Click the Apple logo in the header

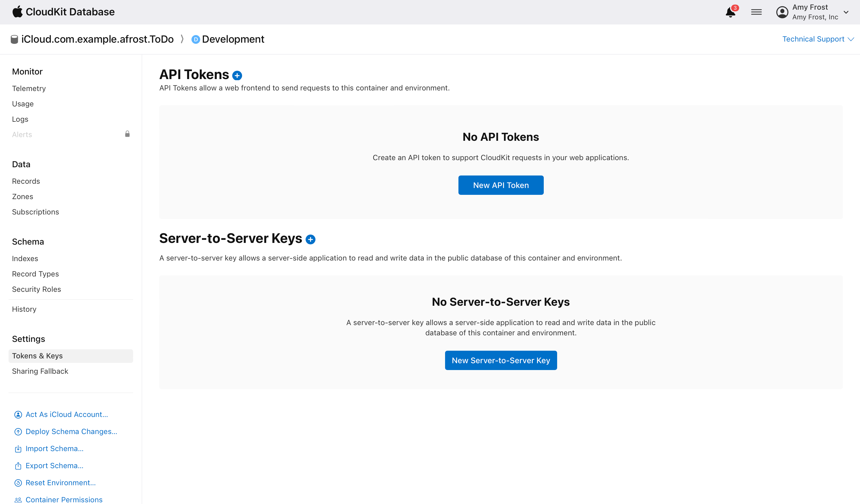coord(18,11)
